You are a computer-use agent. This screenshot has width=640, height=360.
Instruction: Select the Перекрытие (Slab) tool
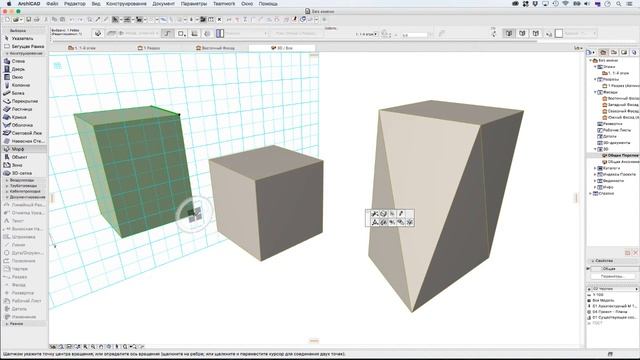pos(24,101)
